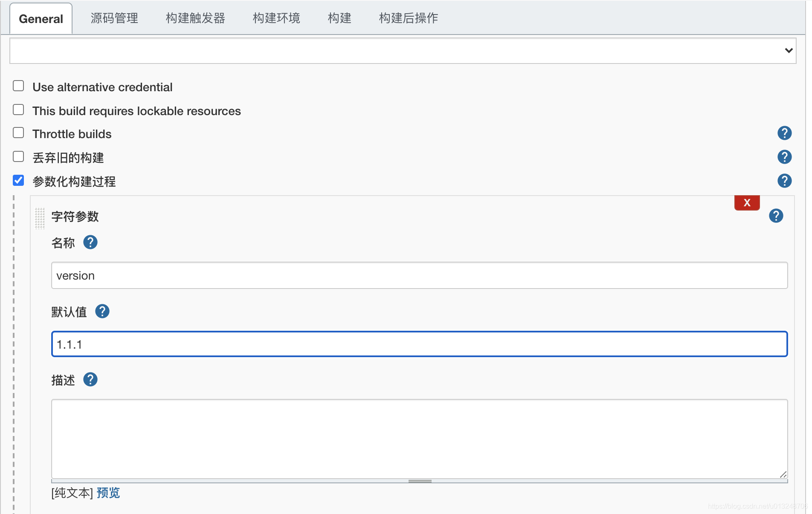
Task: Open help for Throttle builds
Action: (x=784, y=133)
